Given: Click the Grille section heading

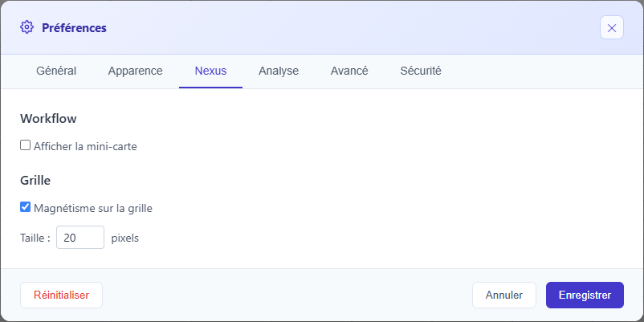Looking at the screenshot, I should pyautogui.click(x=35, y=180).
